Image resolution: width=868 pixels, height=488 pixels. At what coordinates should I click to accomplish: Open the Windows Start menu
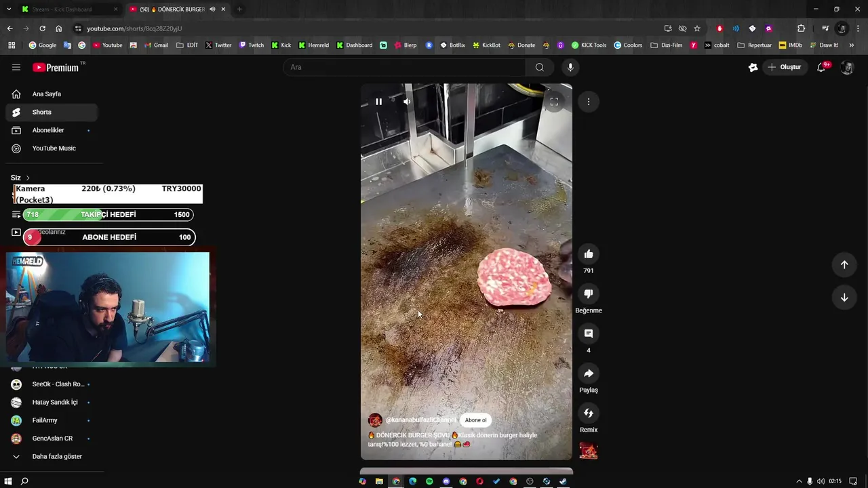(8, 481)
